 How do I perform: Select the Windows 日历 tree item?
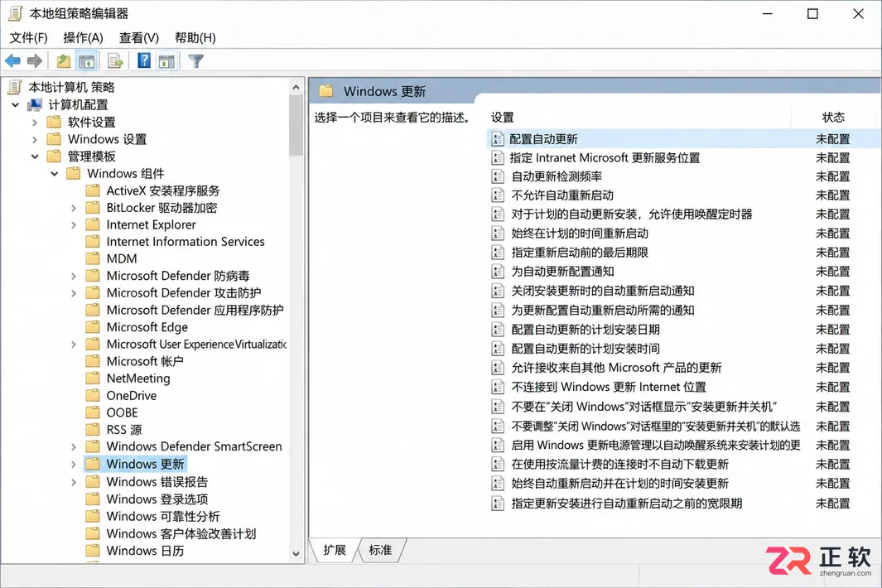pyautogui.click(x=145, y=550)
